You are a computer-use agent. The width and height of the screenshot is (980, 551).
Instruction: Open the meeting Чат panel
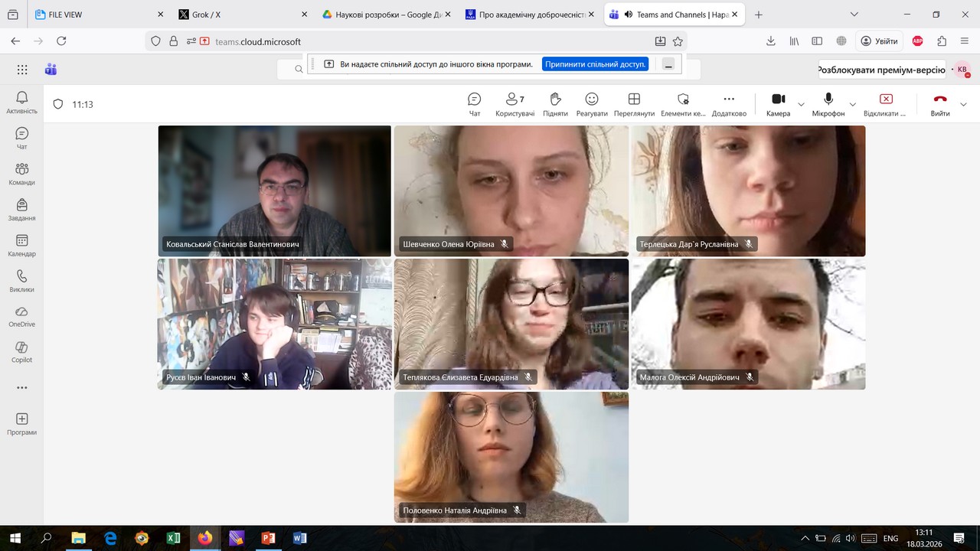[x=474, y=104]
